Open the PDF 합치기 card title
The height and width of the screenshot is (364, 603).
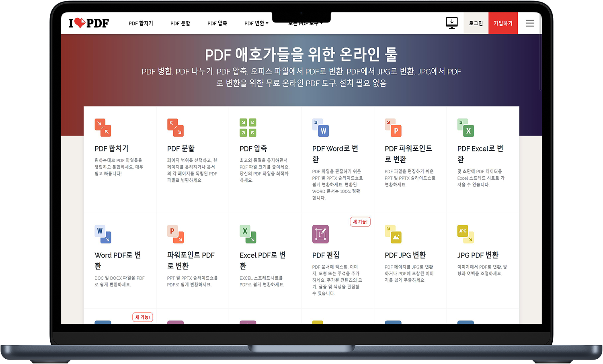click(111, 149)
